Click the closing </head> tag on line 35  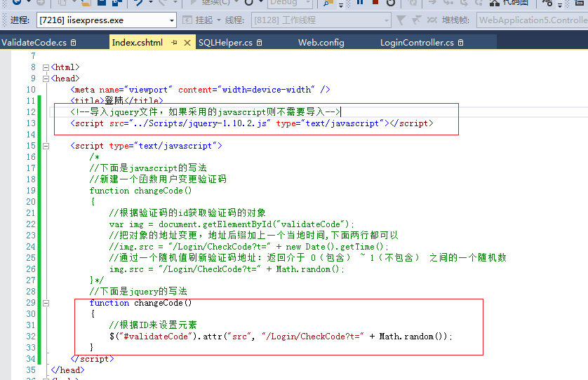tap(68, 370)
